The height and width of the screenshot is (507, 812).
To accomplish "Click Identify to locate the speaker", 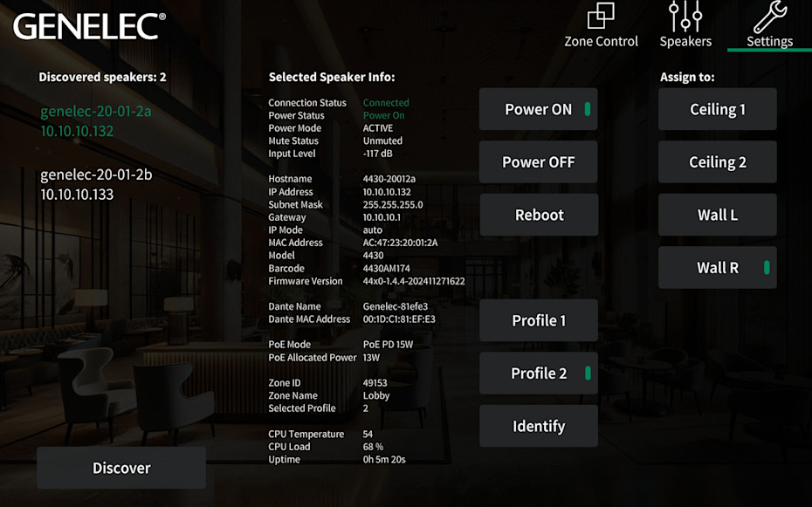I will coord(539,426).
